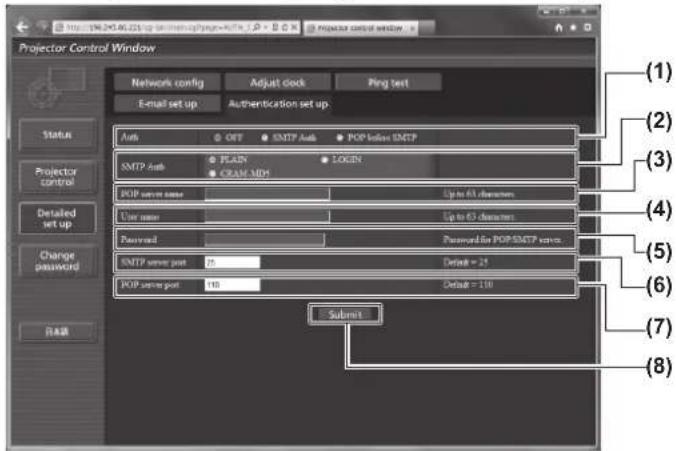Choose SMTP Auth authentication method
Screen dimensions: 676x451
[265, 138]
